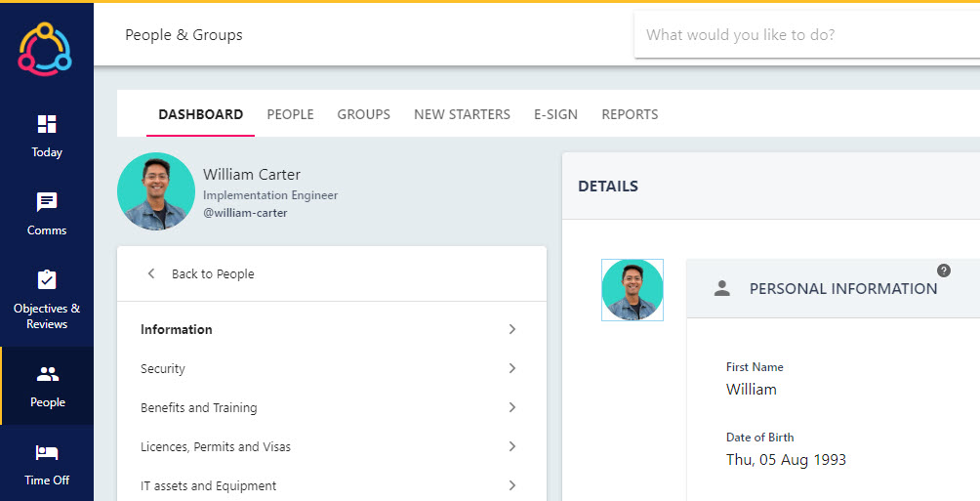Switch to the GROUPS tab
The height and width of the screenshot is (501, 980).
(364, 114)
